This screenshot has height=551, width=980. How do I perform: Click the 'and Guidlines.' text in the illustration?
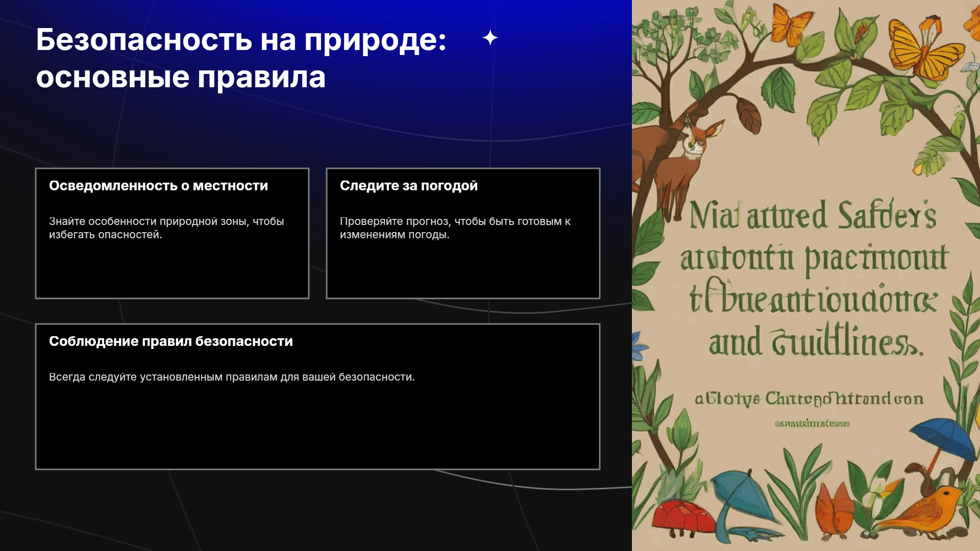coord(816,341)
